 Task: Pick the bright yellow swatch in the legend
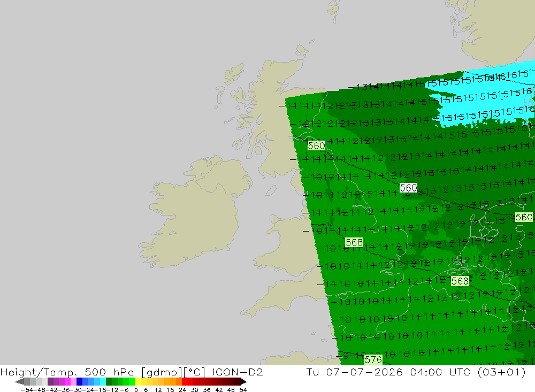[x=138, y=382]
